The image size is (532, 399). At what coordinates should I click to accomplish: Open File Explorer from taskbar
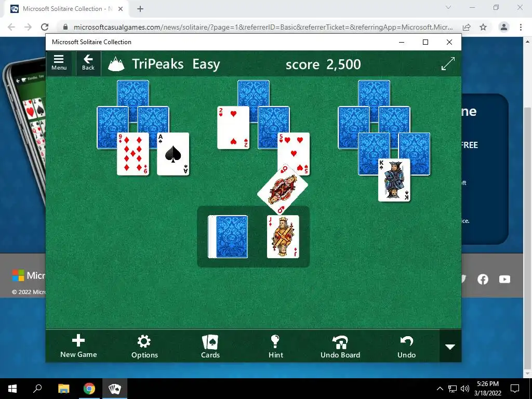click(x=63, y=389)
